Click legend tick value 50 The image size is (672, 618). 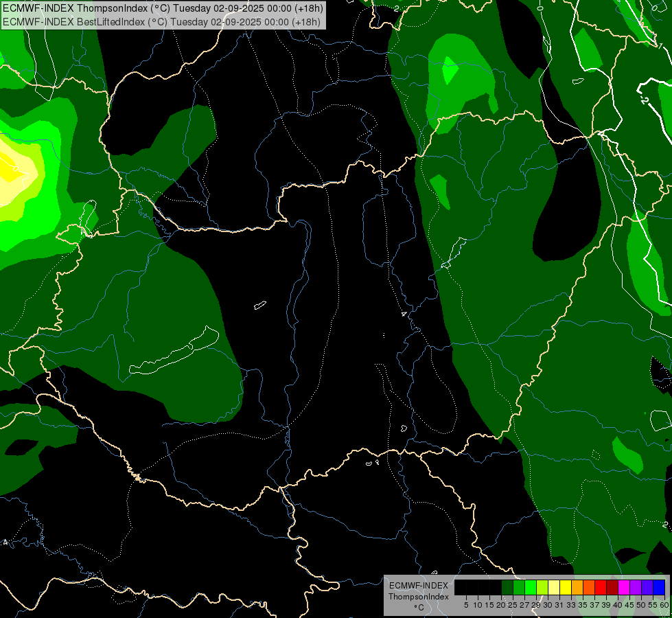click(642, 605)
